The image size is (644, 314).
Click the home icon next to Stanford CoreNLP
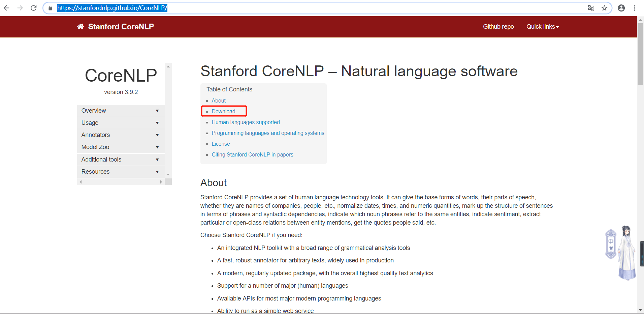80,26
